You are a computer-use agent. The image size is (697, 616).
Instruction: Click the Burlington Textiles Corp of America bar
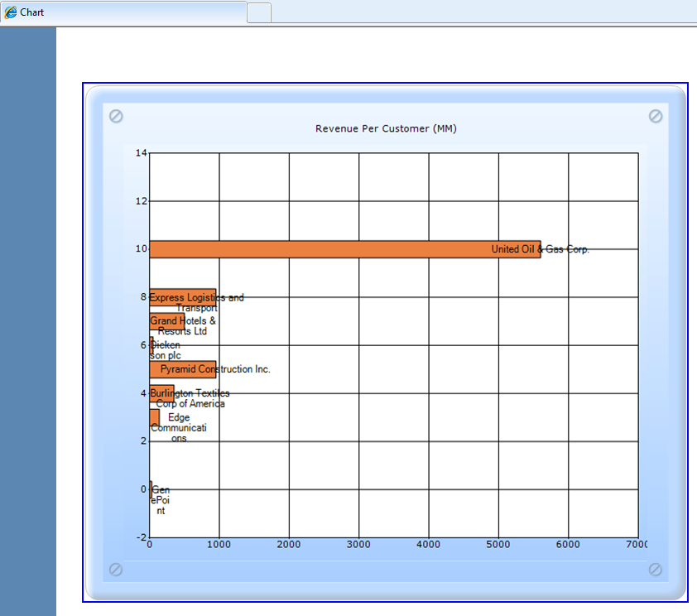point(161,393)
